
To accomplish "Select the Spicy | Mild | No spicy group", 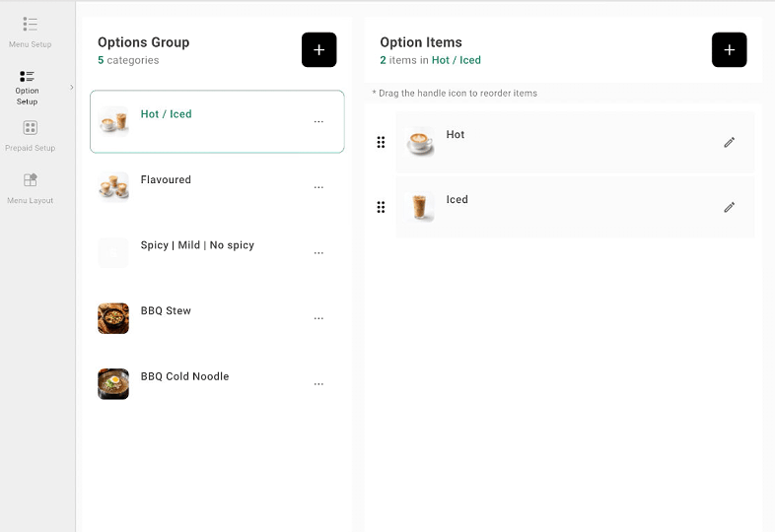I will tap(217, 253).
